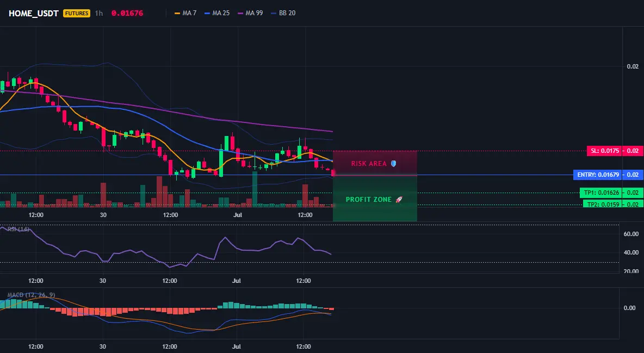Click the tall teal volume bar near Jul
This screenshot has width=644, height=353.
click(255, 189)
